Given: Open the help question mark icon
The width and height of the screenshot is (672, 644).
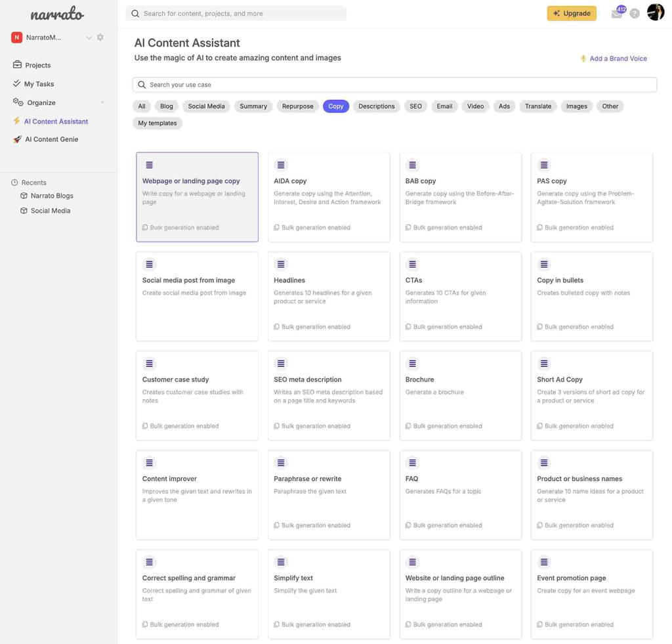Looking at the screenshot, I should pos(635,14).
